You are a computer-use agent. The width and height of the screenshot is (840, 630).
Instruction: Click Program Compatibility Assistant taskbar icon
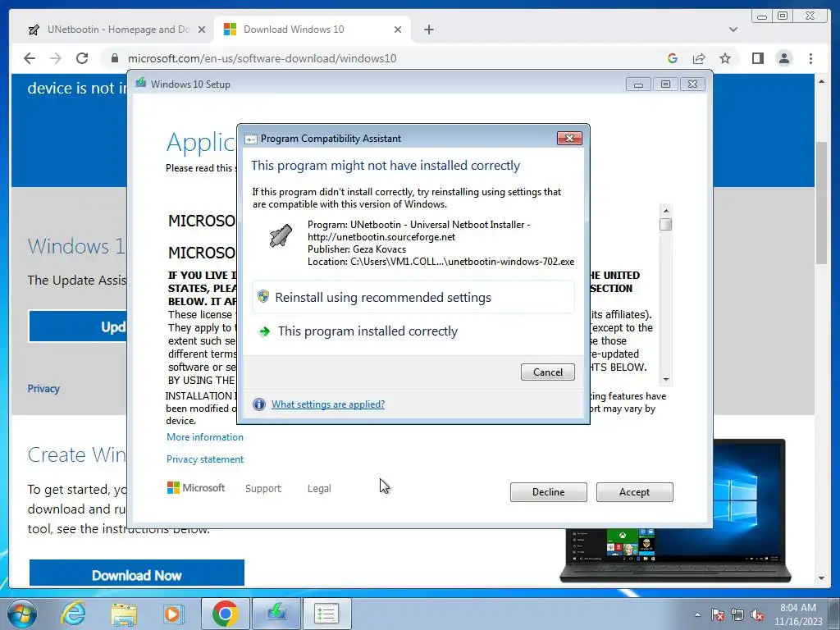click(326, 614)
